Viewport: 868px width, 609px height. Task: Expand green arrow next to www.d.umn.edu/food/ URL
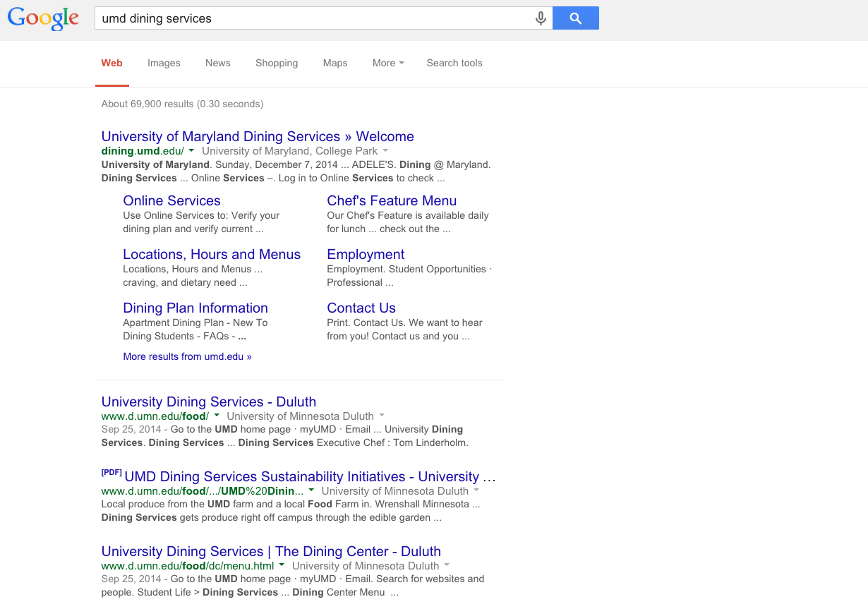coord(217,416)
